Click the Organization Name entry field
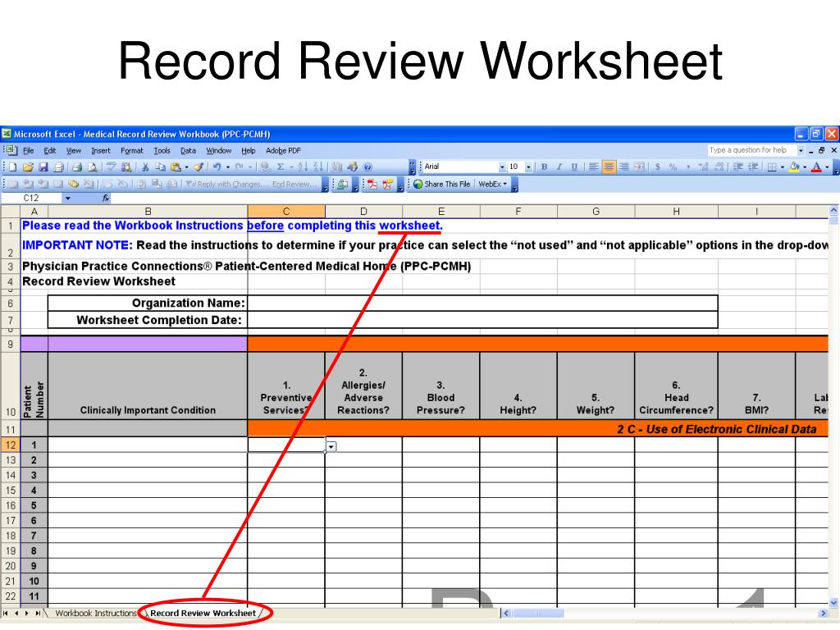The height and width of the screenshot is (630, 840). 482,304
